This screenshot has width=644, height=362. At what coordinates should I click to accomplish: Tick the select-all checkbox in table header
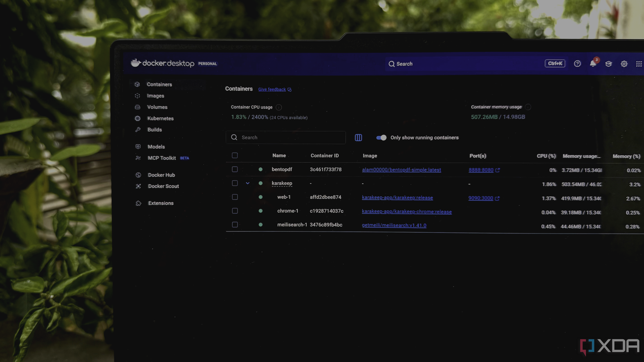[235, 155]
